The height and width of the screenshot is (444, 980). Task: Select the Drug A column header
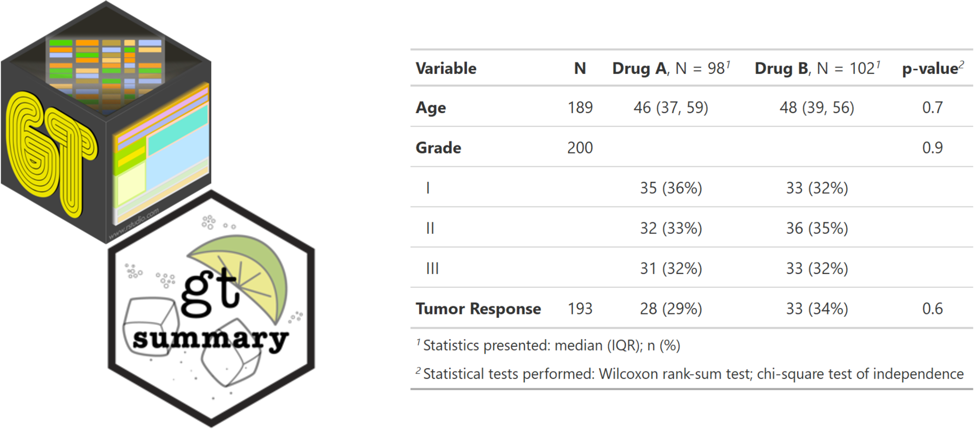coord(671,69)
